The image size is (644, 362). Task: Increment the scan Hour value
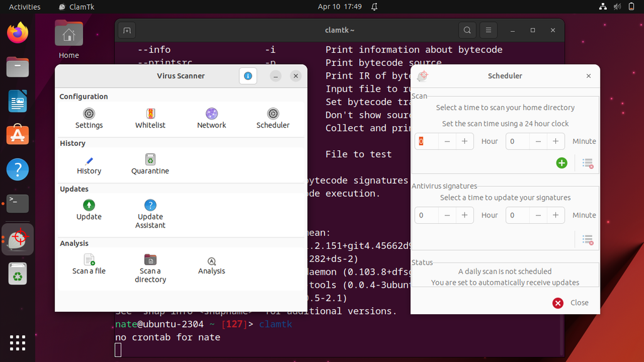point(464,141)
